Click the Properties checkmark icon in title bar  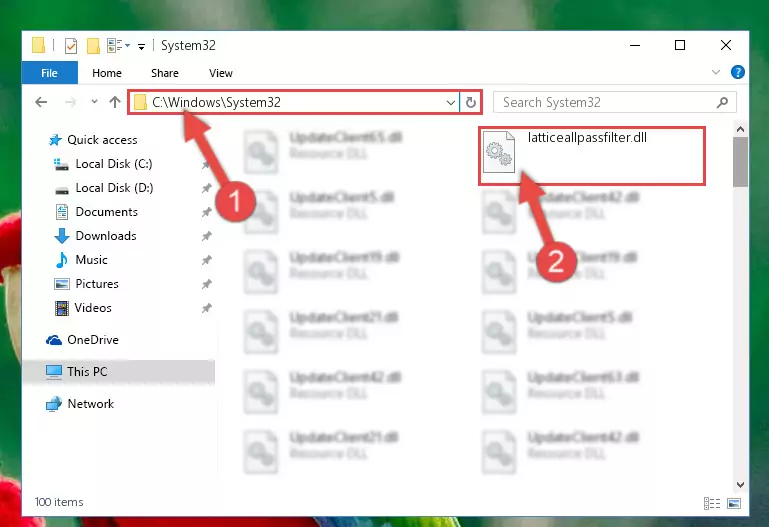71,46
